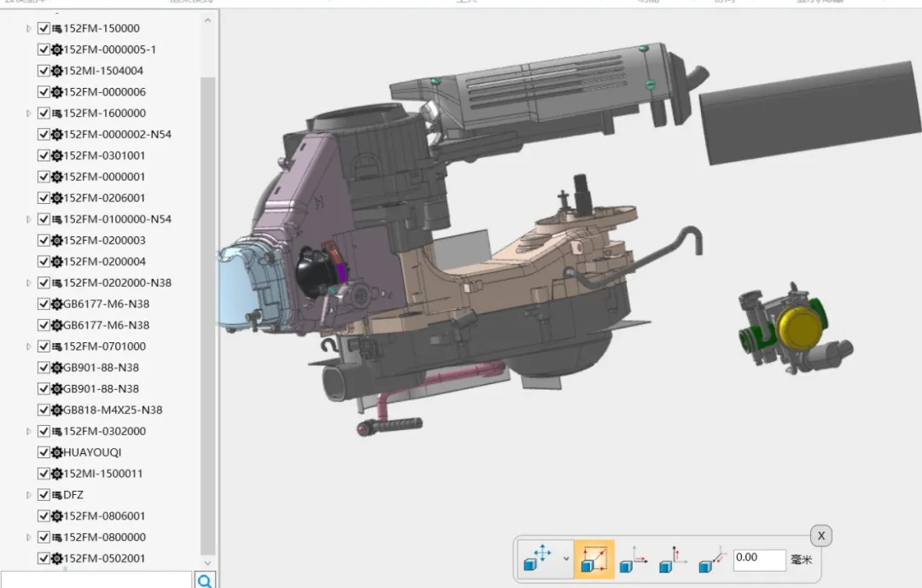Hide part 152FM-0000006 via checkbox
This screenshot has width=922, height=588.
click(44, 92)
